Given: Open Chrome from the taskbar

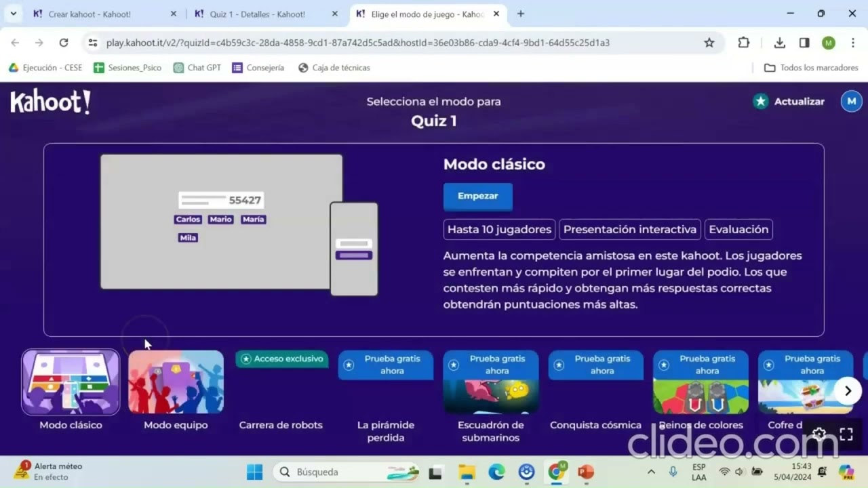Looking at the screenshot, I should (x=556, y=472).
